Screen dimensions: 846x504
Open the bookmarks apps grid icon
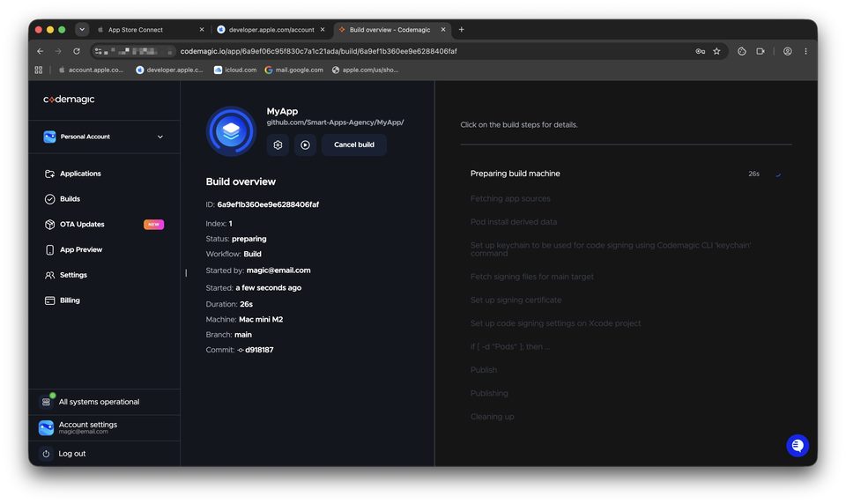(x=39, y=70)
